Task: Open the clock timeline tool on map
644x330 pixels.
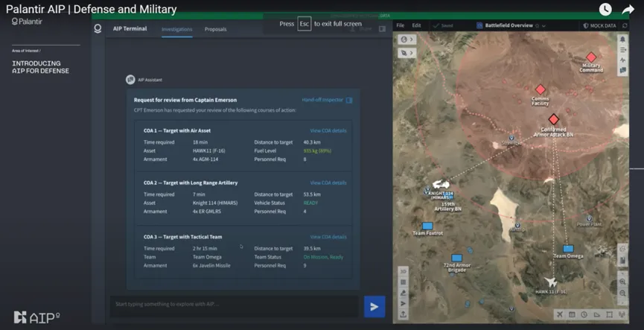Action: [x=584, y=314]
